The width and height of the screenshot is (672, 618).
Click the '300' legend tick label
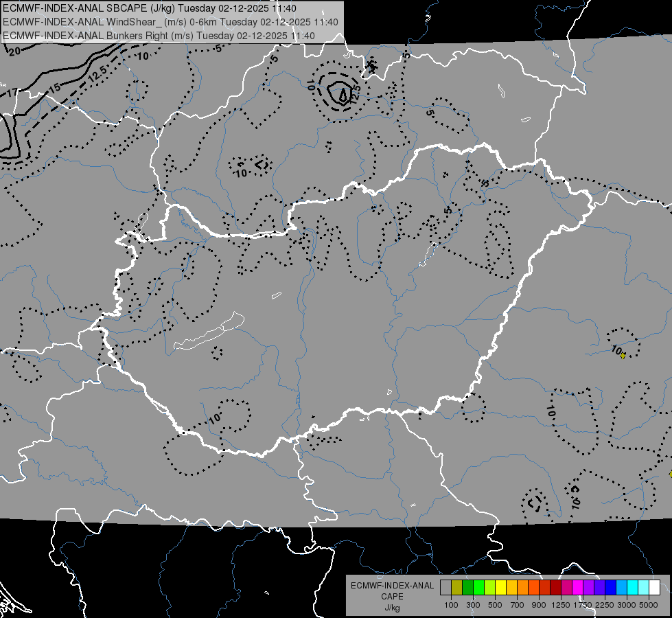473,605
